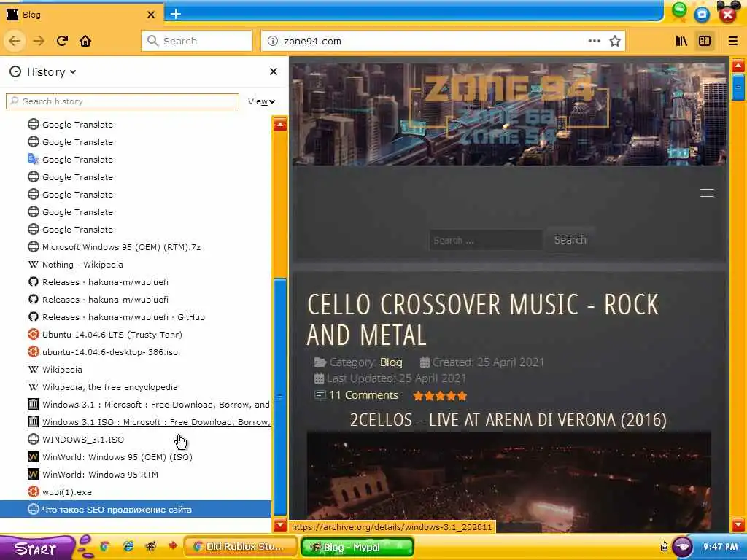Launch Chrome from the quick launch
Image resolution: width=747 pixels, height=560 pixels.
point(105,547)
